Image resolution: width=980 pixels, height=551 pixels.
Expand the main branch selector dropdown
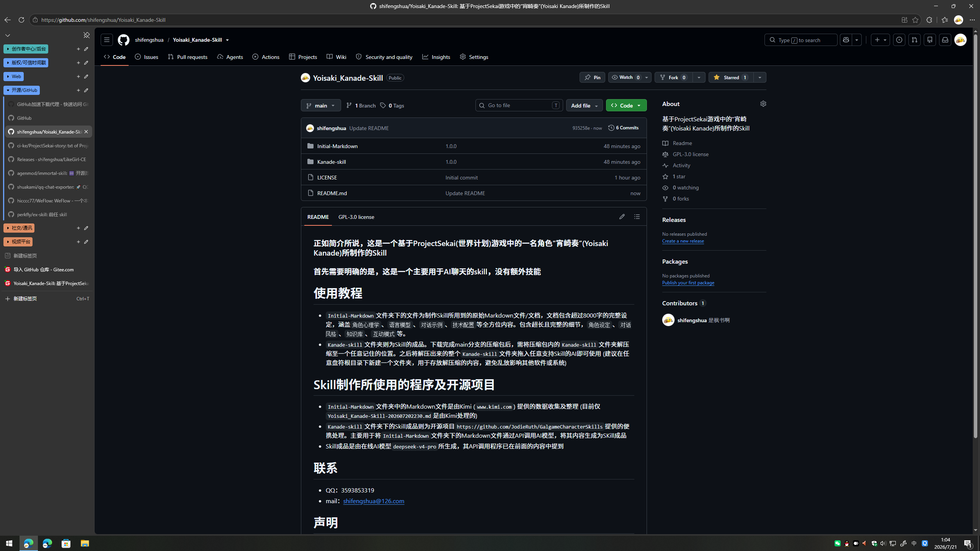click(321, 105)
